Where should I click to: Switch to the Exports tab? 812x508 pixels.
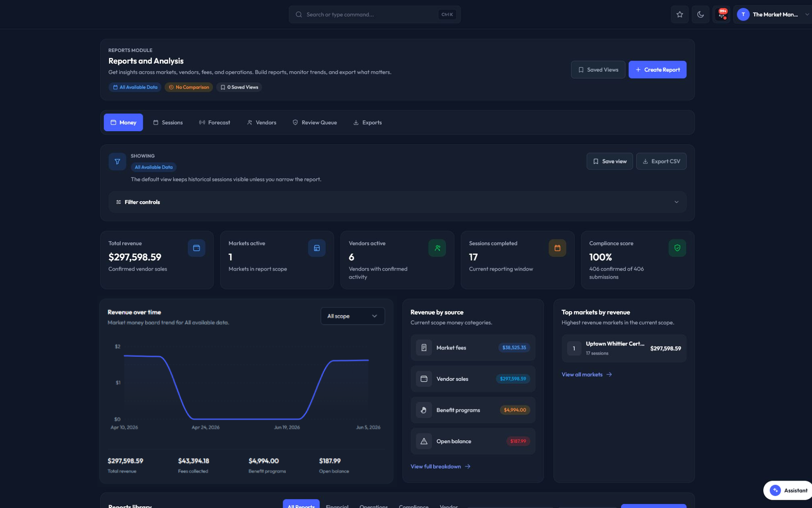coord(367,122)
